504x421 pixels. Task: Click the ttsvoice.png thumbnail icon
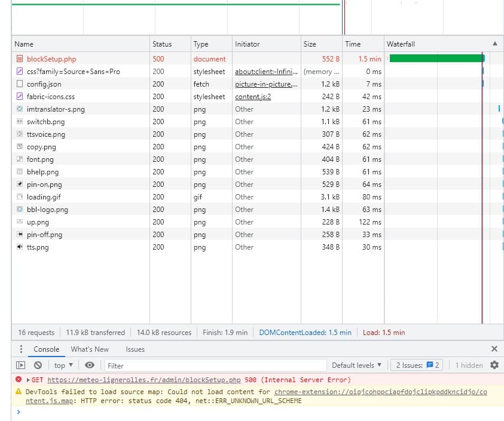(20, 134)
